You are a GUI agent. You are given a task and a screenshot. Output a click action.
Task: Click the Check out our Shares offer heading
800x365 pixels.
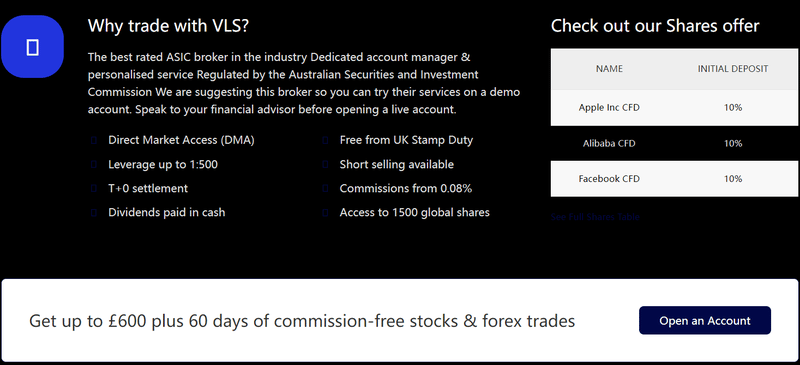(x=655, y=26)
